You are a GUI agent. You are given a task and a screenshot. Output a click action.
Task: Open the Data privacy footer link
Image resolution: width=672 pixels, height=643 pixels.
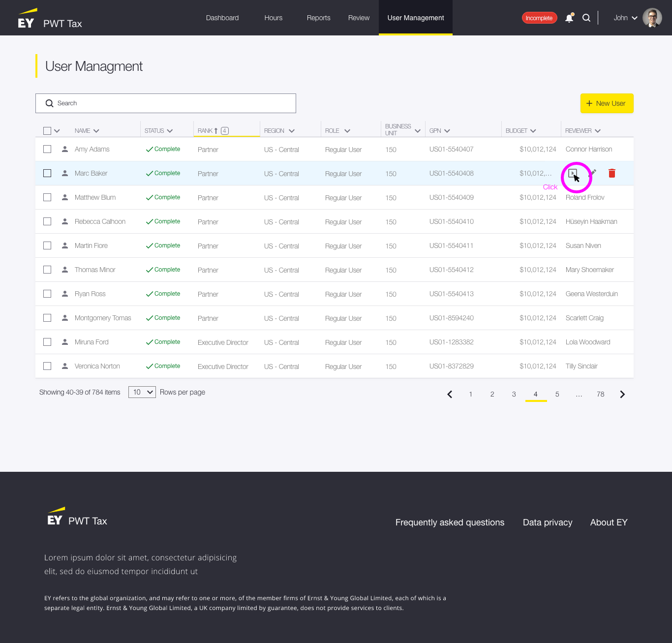point(548,522)
